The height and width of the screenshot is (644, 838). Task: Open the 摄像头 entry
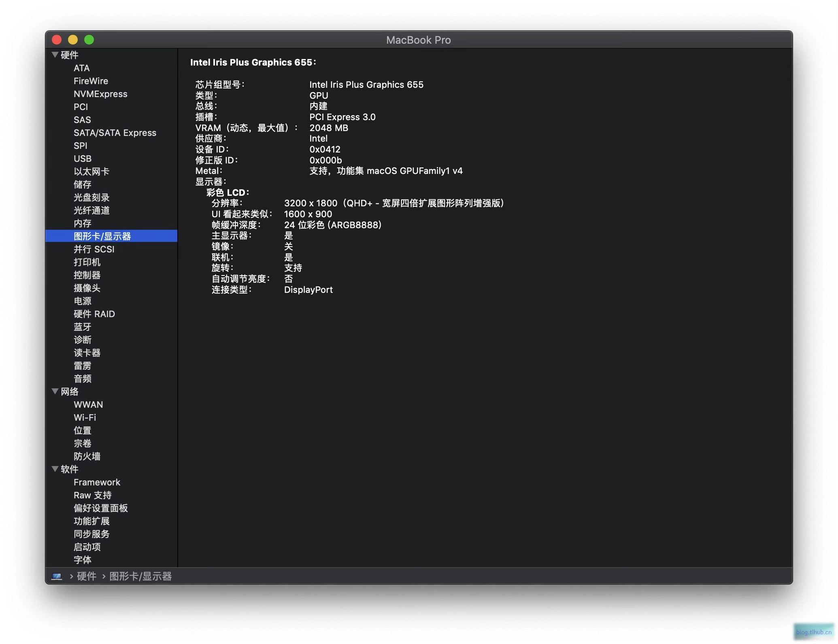tap(87, 288)
